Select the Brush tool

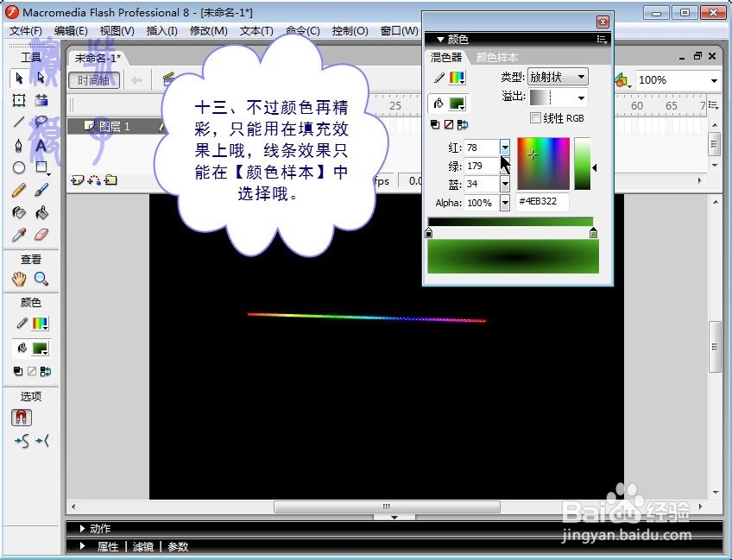pyautogui.click(x=41, y=189)
